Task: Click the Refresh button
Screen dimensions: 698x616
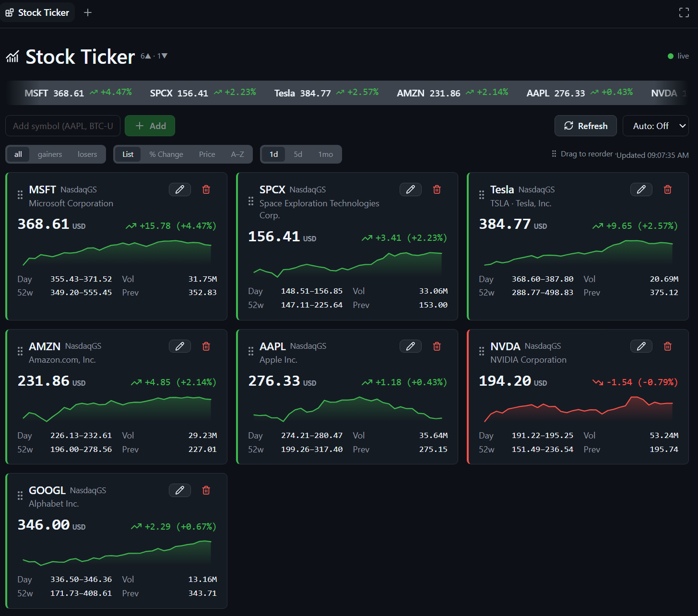Action: pos(586,126)
